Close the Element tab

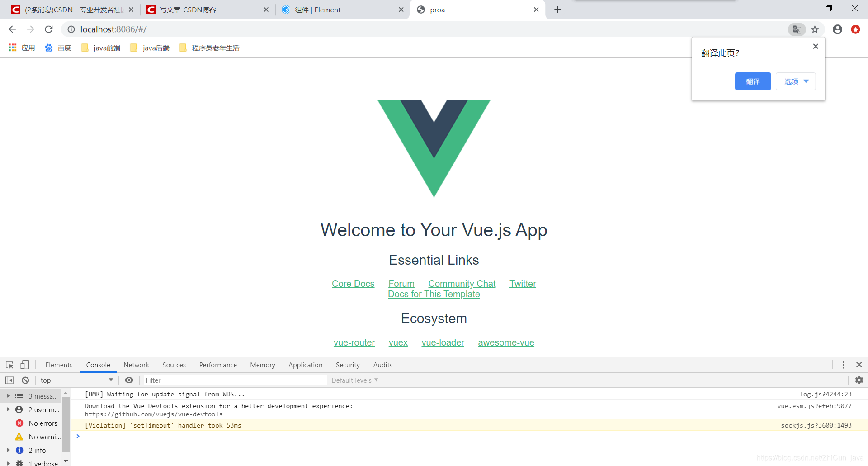[401, 10]
